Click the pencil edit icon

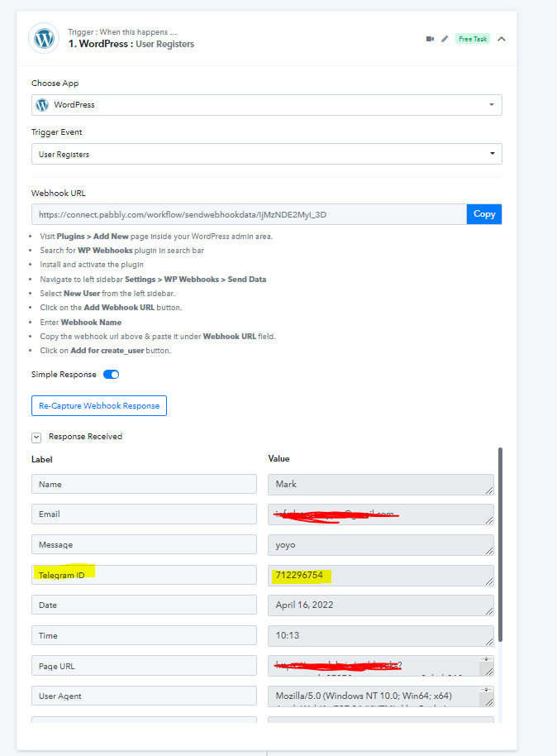pyautogui.click(x=445, y=39)
